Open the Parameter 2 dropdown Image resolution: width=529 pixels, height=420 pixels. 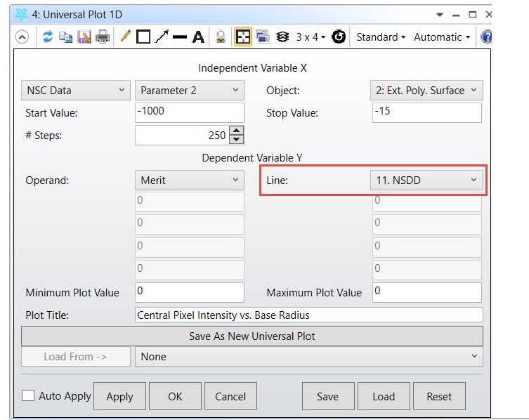(x=189, y=90)
